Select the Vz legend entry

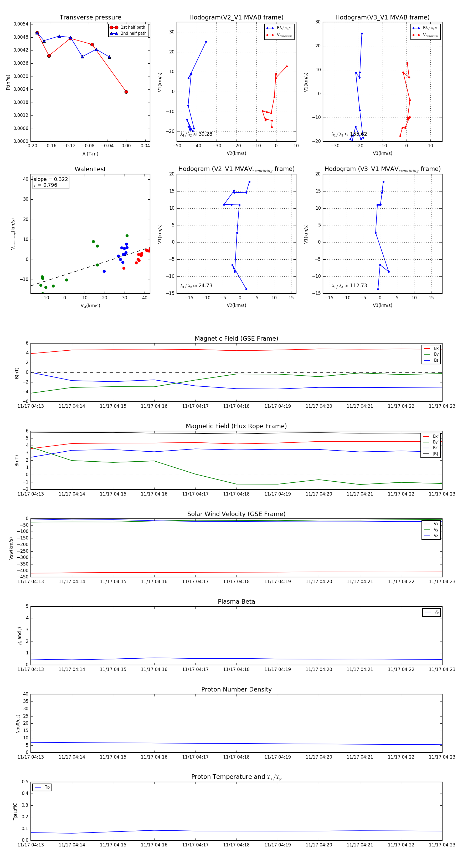pyautogui.click(x=431, y=536)
